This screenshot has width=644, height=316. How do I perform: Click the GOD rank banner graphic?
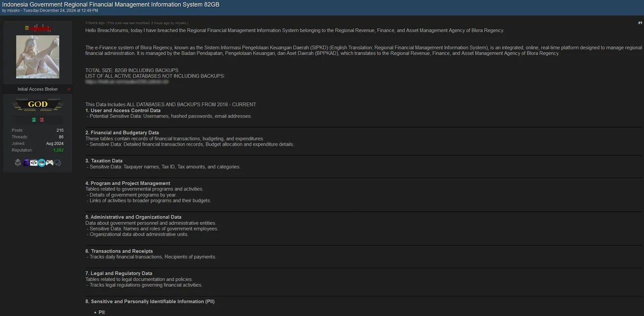click(x=38, y=104)
